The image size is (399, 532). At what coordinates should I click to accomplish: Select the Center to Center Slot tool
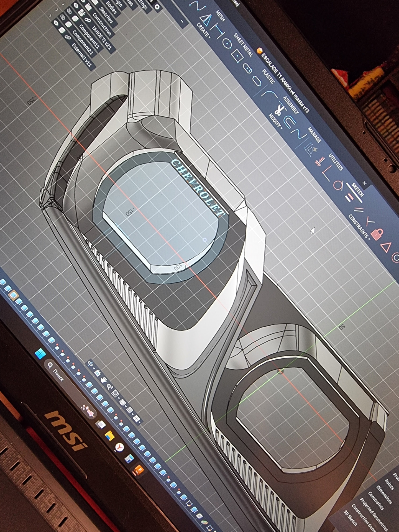(x=247, y=68)
